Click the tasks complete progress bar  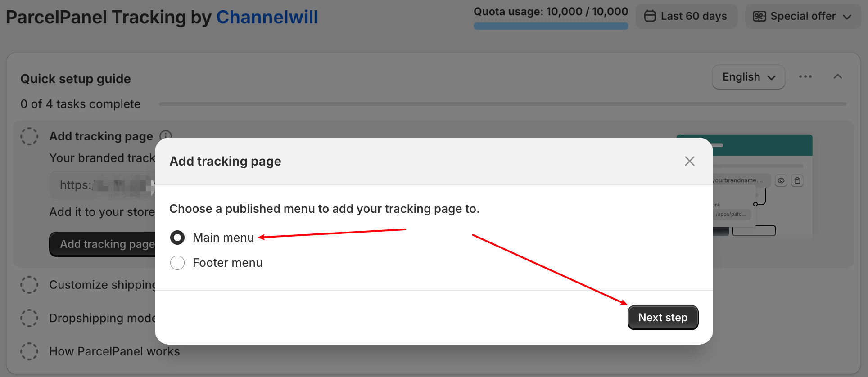(502, 104)
